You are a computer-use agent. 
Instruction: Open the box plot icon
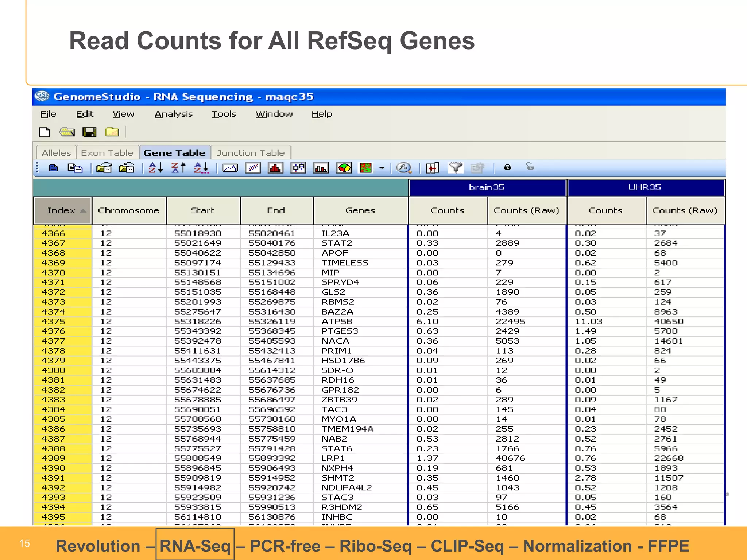298,168
